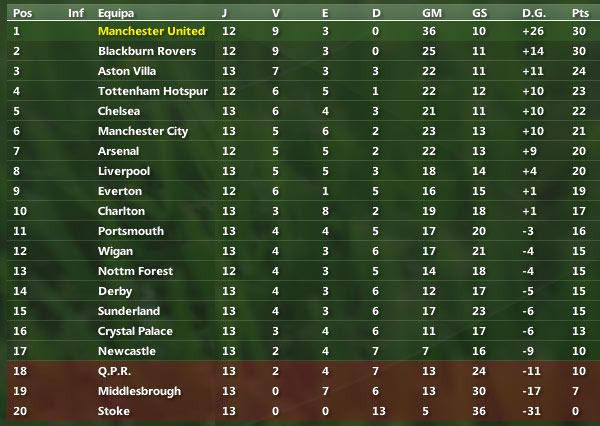The width and height of the screenshot is (600, 426).
Task: Open the Crystal Palace club page
Action: tap(135, 331)
